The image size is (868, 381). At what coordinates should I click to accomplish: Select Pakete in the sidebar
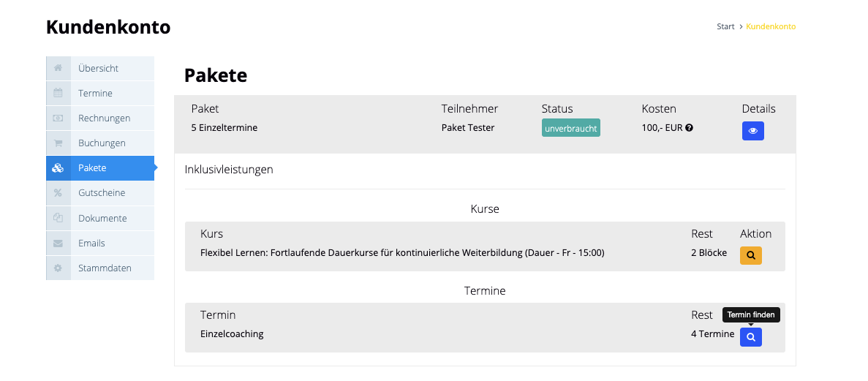93,168
